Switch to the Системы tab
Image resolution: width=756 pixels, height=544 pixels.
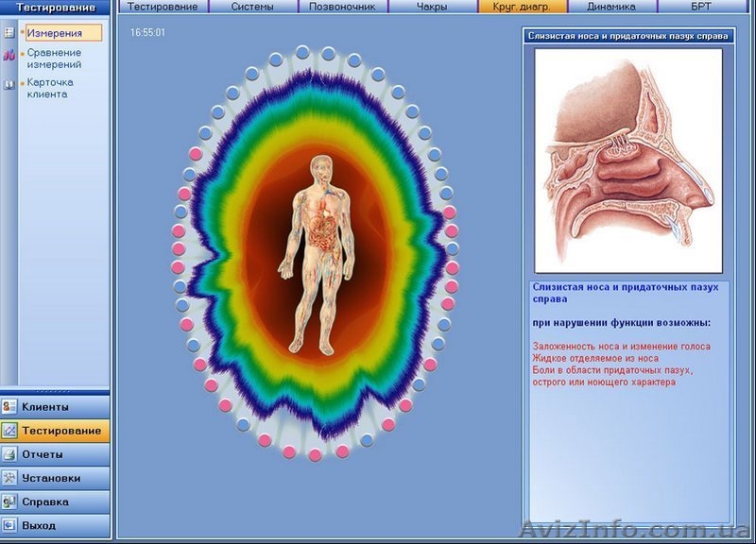252,7
